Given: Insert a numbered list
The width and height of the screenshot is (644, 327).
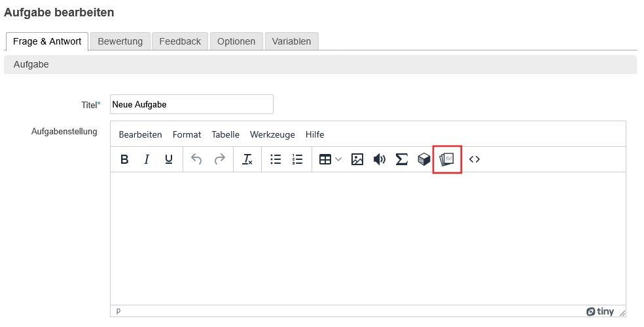Looking at the screenshot, I should click(x=298, y=159).
